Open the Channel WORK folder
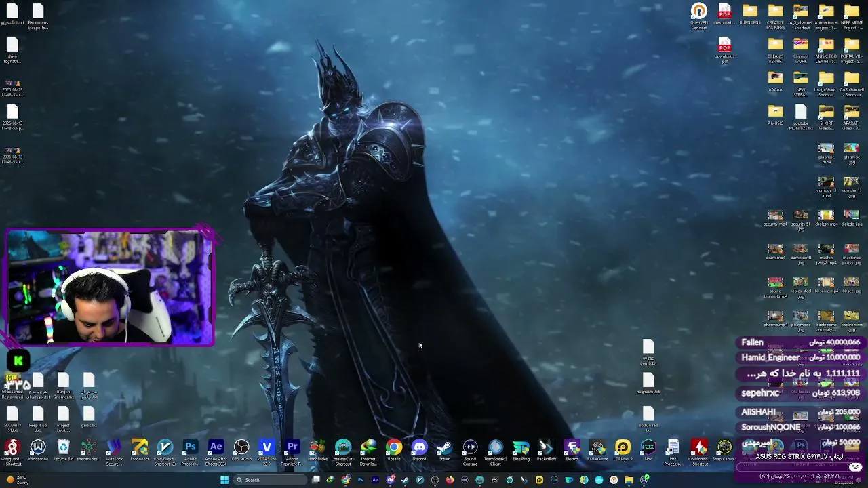Viewport: 868px width, 488px height. coord(801,50)
